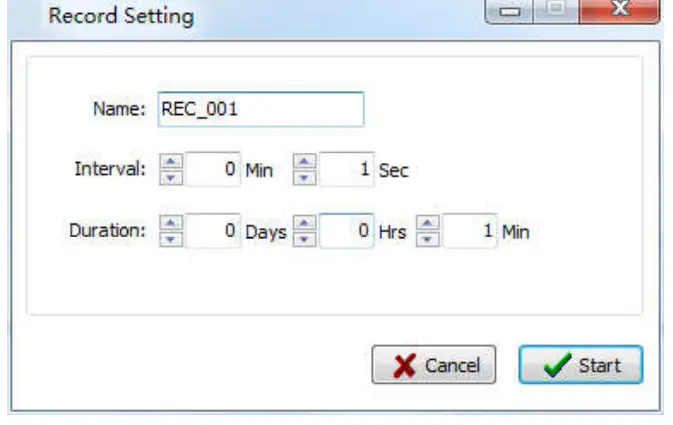This screenshot has height=425, width=673.
Task: Minimize the Record Setting window
Action: coord(513,13)
